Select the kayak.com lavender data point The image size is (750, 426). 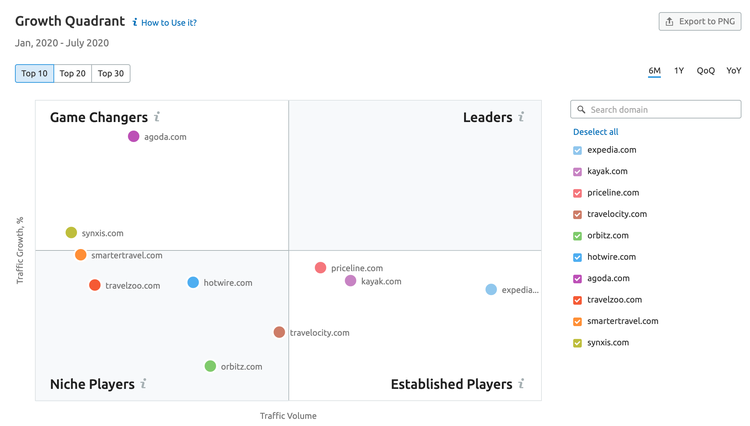[351, 281]
